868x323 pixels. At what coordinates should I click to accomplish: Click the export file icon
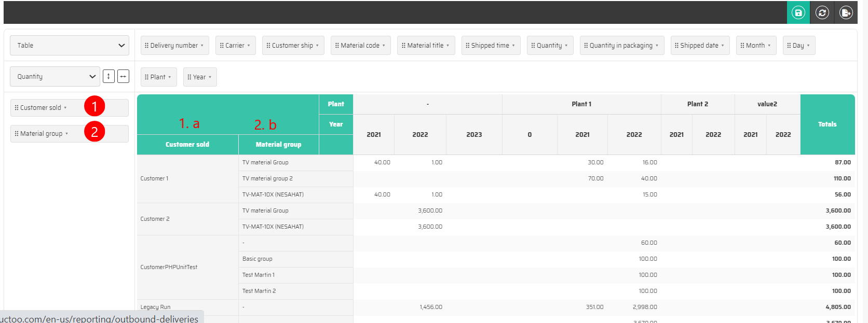[x=846, y=12]
